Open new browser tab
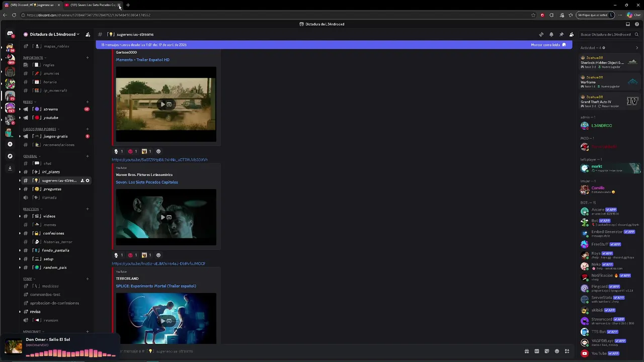 point(128,5)
